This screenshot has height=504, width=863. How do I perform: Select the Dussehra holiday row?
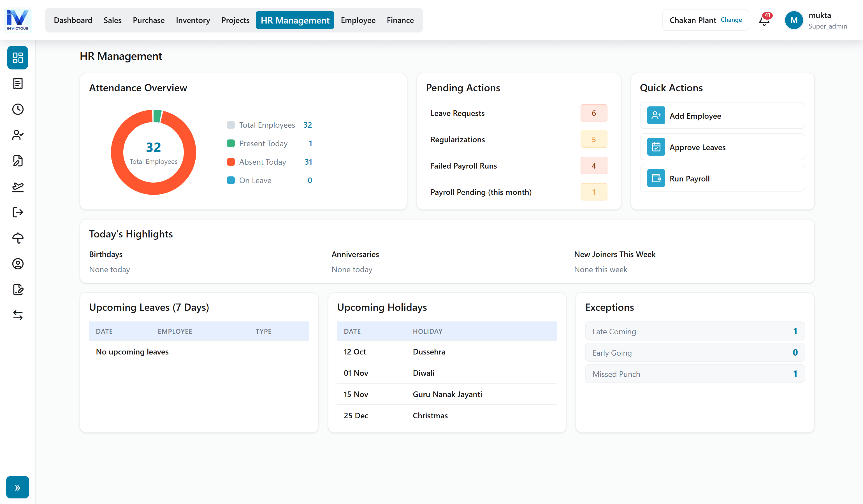click(447, 352)
